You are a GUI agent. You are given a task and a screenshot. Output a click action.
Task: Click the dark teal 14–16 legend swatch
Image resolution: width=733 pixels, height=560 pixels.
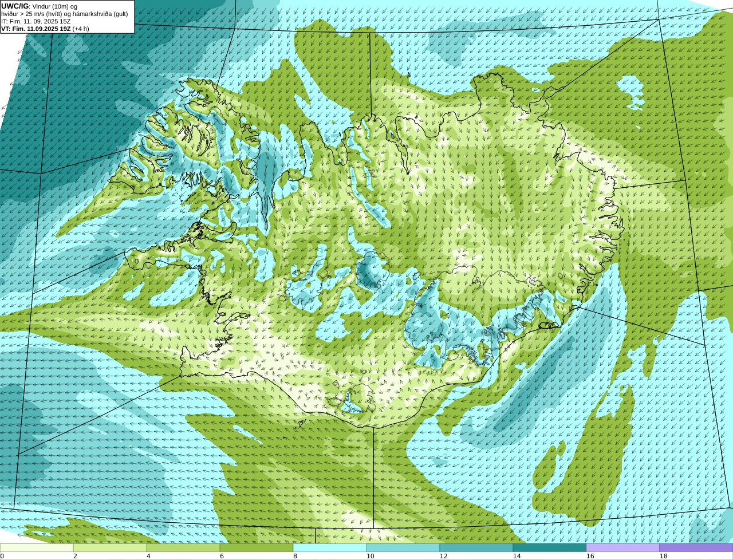coord(550,547)
